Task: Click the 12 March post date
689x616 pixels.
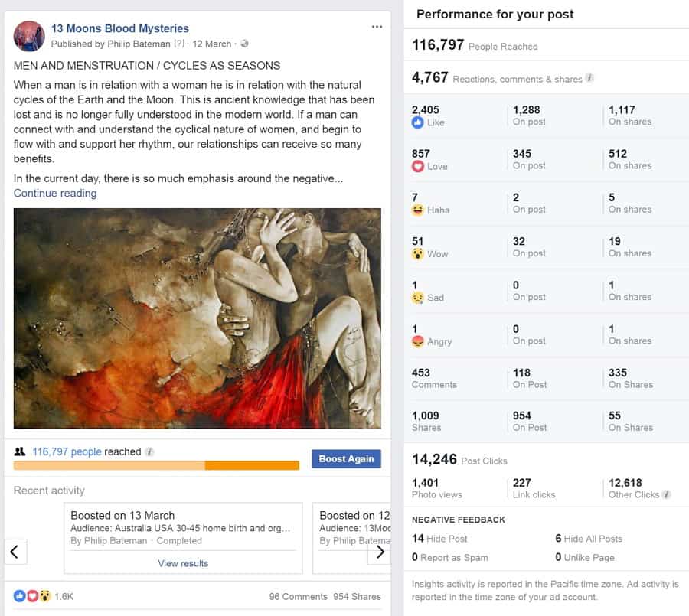Action: (x=211, y=44)
